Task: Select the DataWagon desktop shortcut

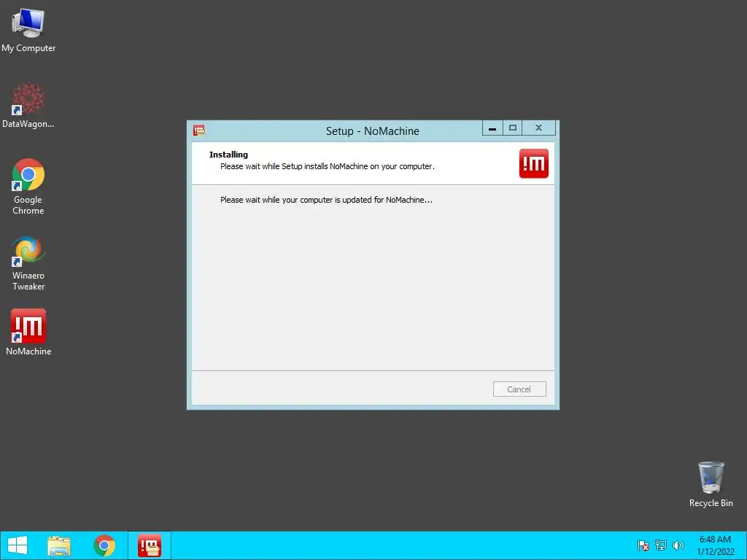Action: tap(28, 106)
